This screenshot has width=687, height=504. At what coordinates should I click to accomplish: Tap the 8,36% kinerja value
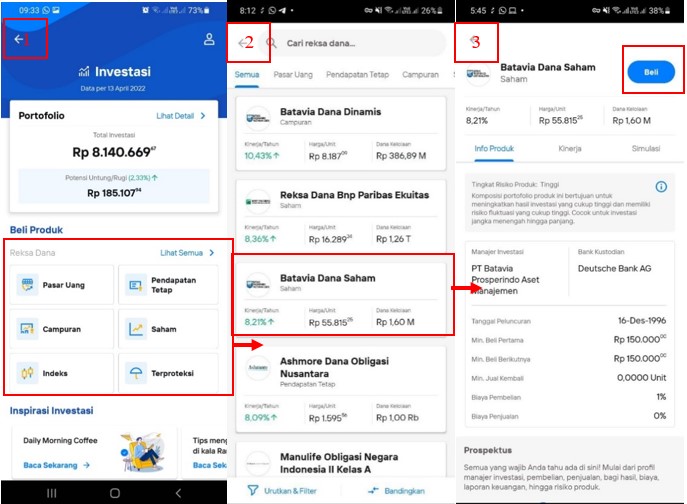pos(260,239)
